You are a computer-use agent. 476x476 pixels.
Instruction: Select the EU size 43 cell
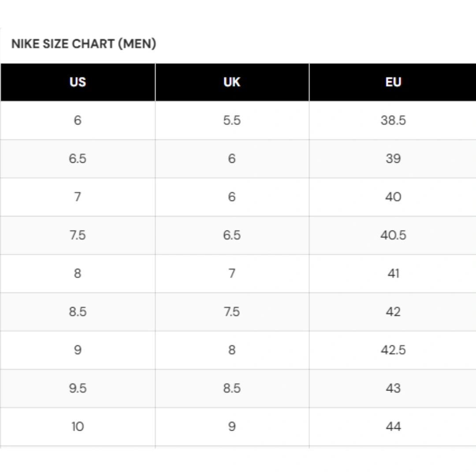point(393,388)
